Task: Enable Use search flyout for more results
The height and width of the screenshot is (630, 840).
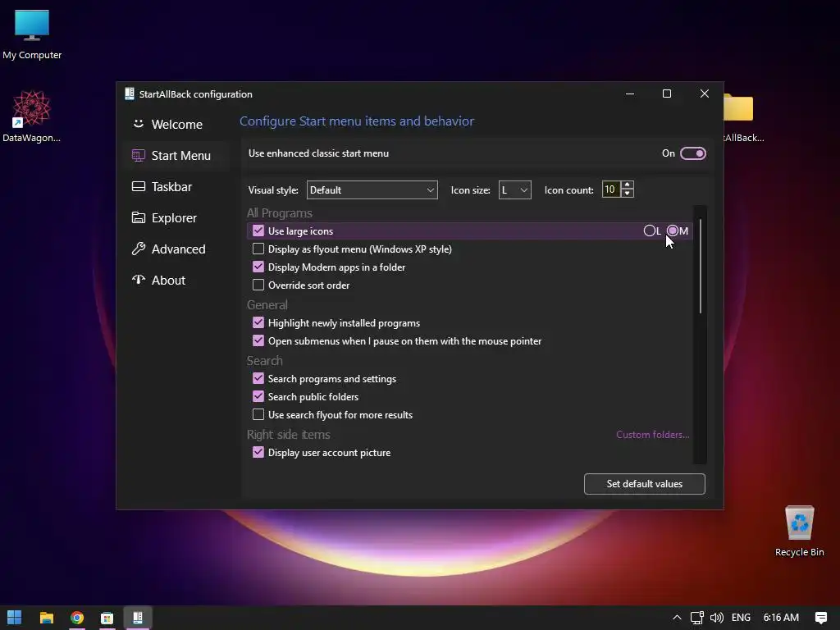Action: coord(258,414)
